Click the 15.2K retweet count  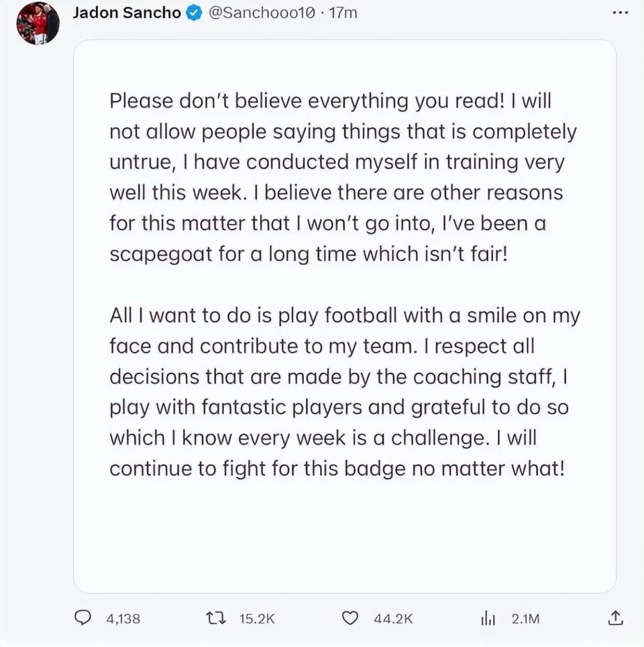pyautogui.click(x=256, y=620)
